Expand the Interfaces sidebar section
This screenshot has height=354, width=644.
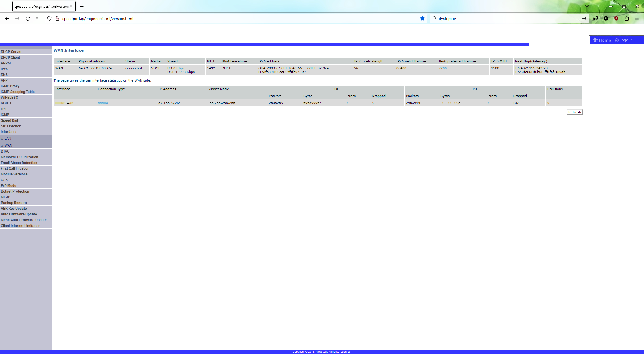[x=9, y=132]
